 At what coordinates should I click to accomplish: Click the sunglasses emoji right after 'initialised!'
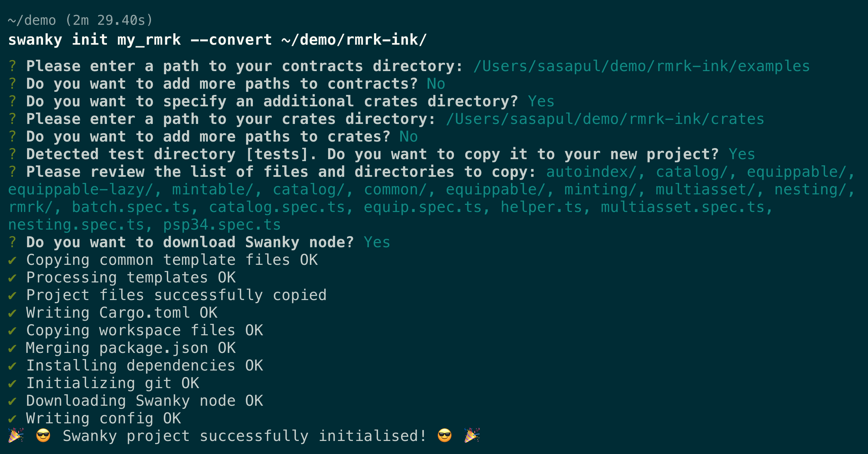(444, 435)
